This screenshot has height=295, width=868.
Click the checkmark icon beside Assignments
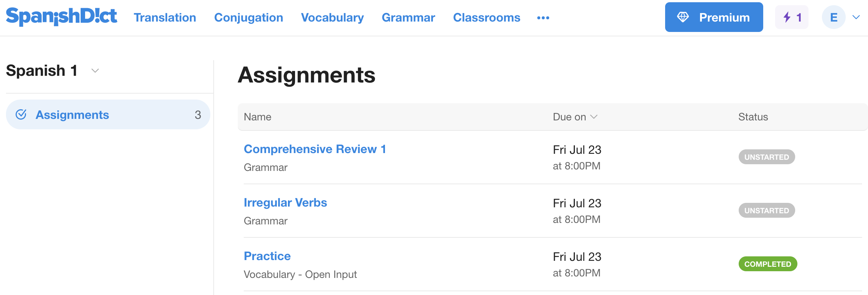coord(22,114)
